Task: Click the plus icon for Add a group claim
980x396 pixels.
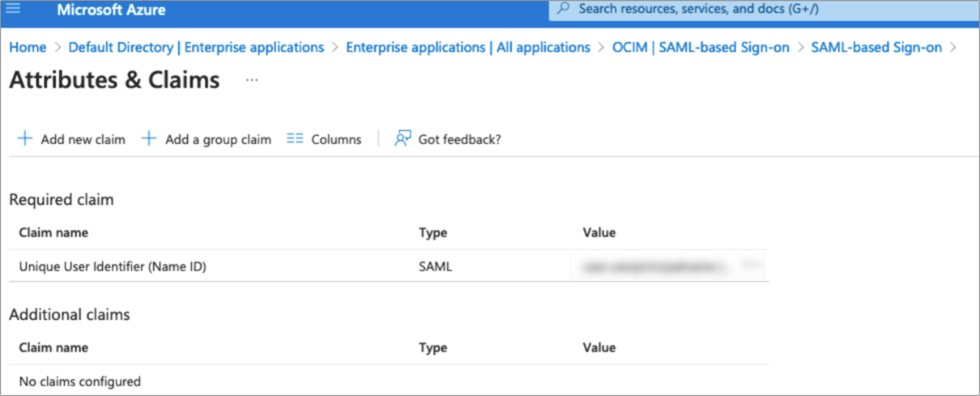Action: tap(149, 139)
